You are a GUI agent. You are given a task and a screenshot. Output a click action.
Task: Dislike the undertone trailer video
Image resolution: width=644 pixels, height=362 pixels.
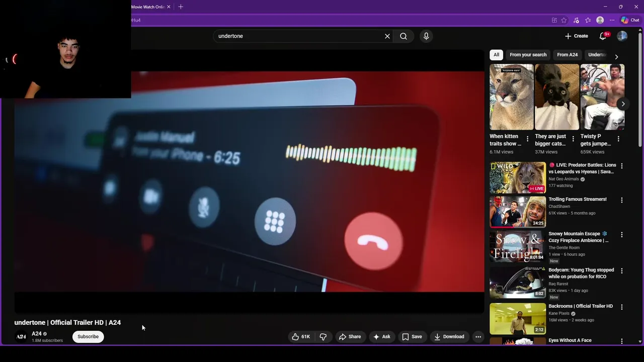click(x=324, y=337)
